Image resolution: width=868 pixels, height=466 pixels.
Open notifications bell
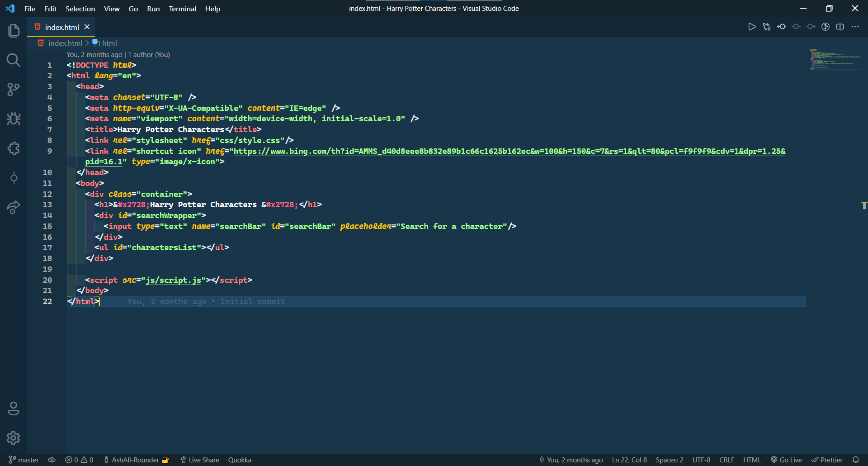pos(855,460)
